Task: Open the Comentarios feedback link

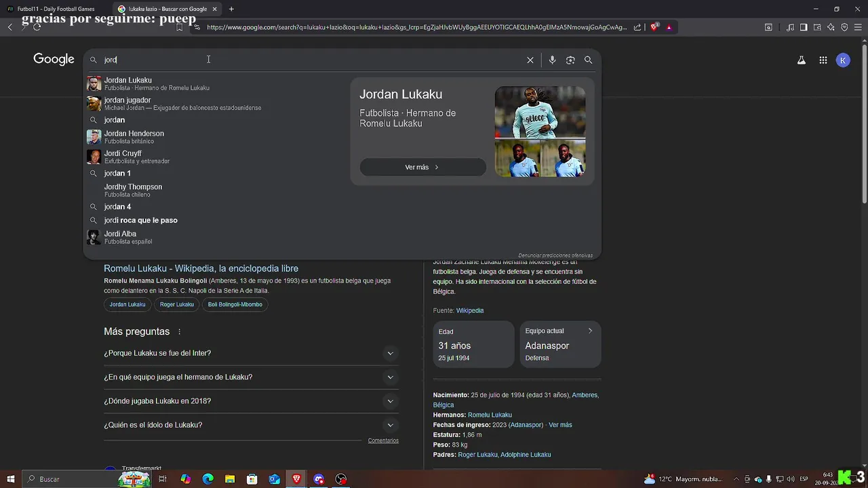Action: [383, 441]
